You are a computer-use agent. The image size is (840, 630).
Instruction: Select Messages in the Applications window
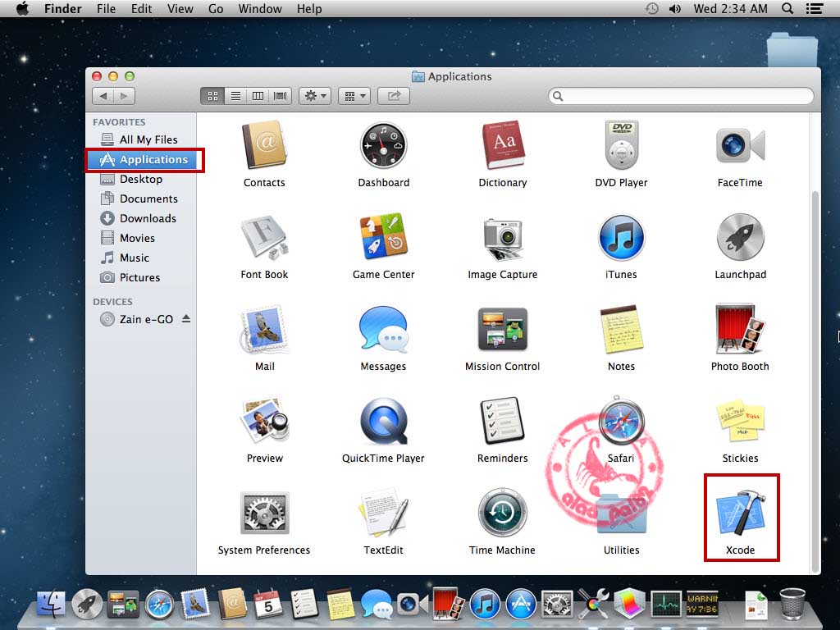pos(383,330)
